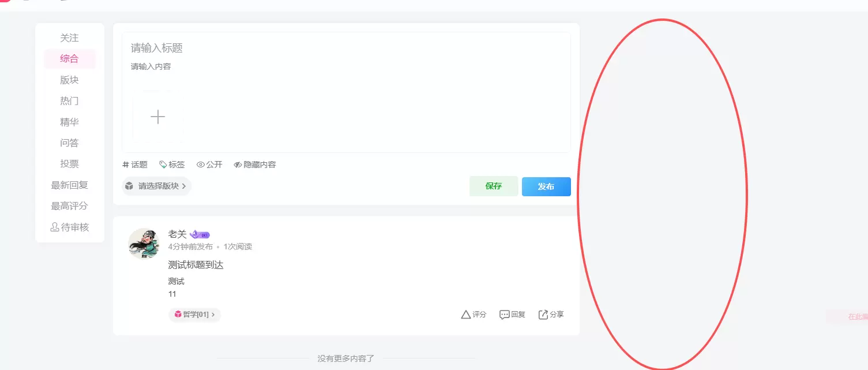This screenshot has height=370, width=868.
Task: Click the purple level badge beside 老关
Action: coord(200,234)
